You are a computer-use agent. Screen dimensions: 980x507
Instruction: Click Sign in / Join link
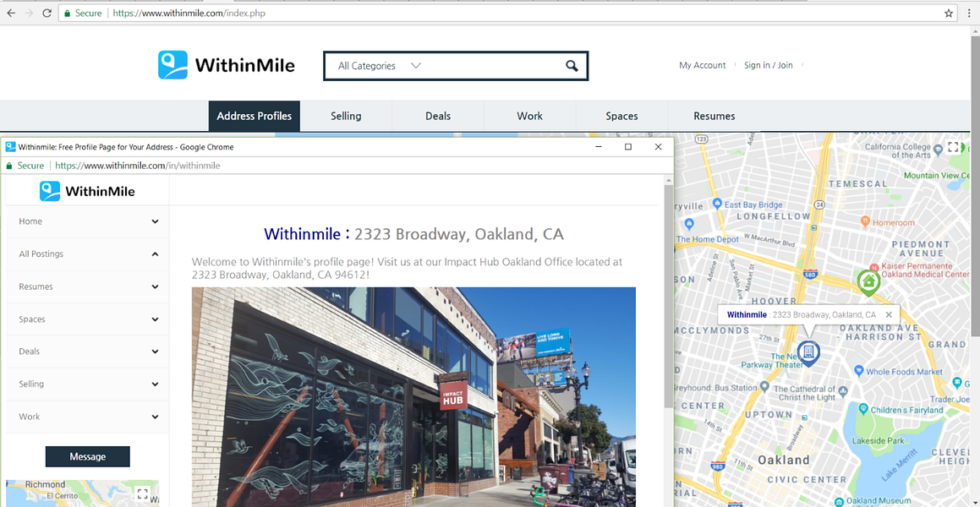tap(768, 65)
